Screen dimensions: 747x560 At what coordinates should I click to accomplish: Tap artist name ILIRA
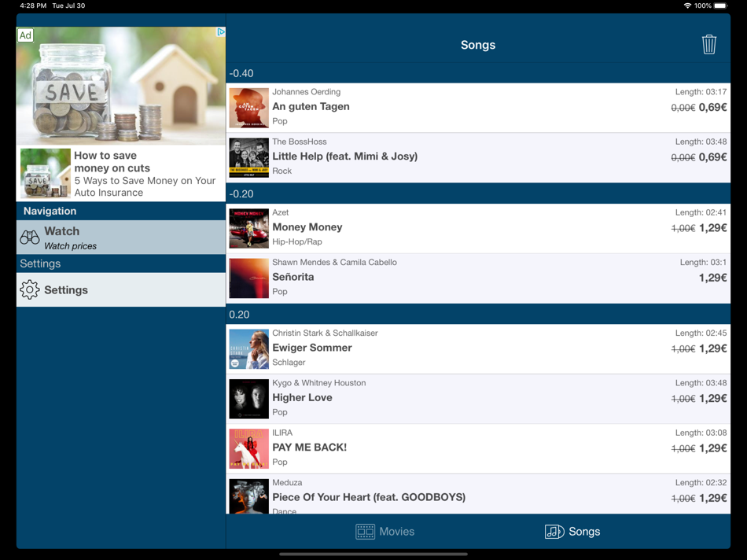tap(282, 433)
